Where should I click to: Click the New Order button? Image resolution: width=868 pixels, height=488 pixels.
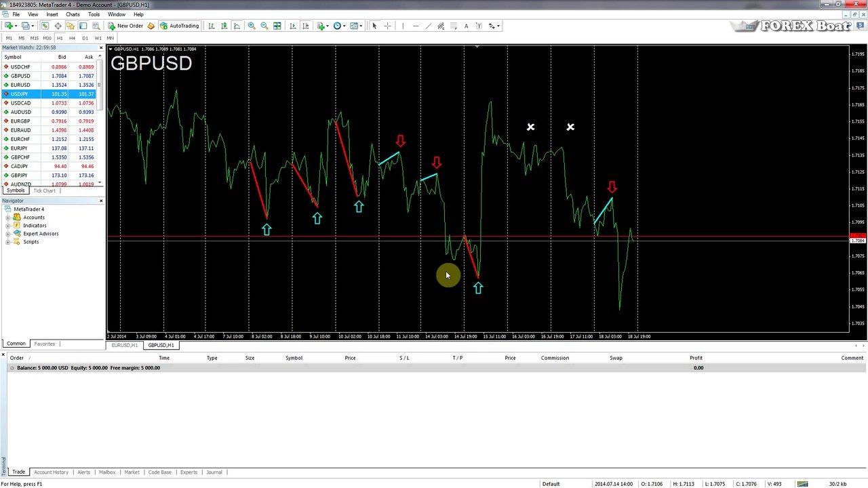tap(125, 26)
